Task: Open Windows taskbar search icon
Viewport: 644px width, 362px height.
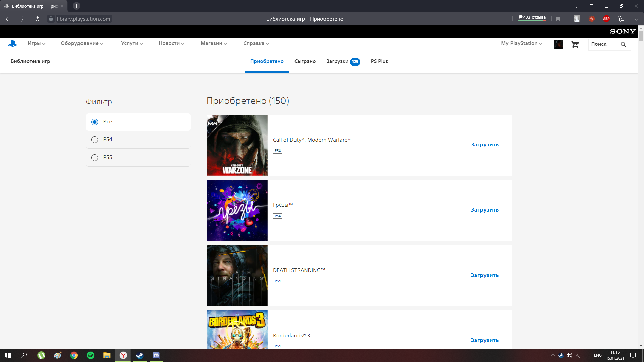Action: pyautogui.click(x=24, y=355)
